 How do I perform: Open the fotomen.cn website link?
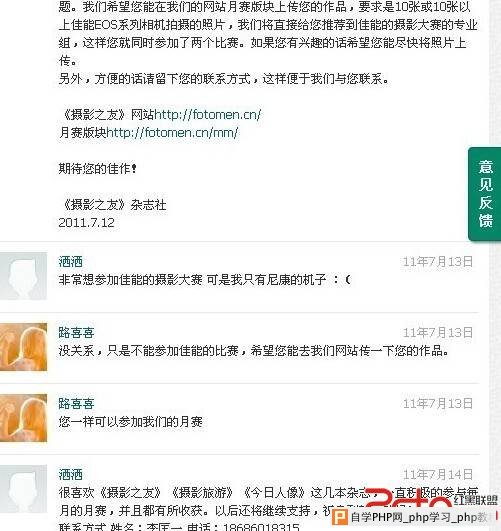click(x=208, y=115)
